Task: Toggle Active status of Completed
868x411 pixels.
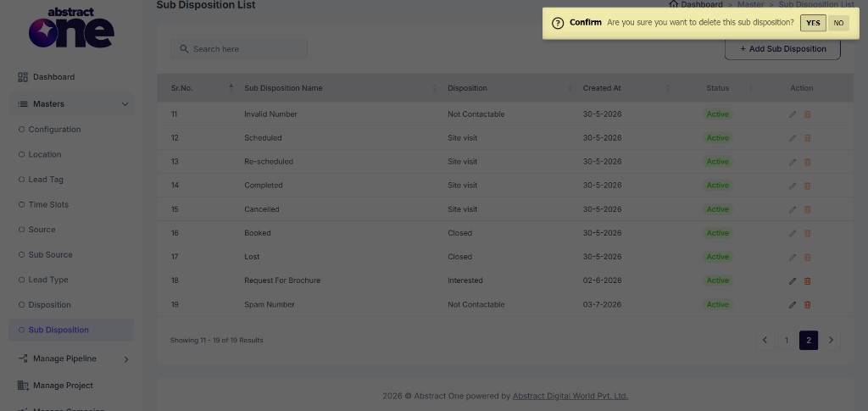Action: [718, 186]
